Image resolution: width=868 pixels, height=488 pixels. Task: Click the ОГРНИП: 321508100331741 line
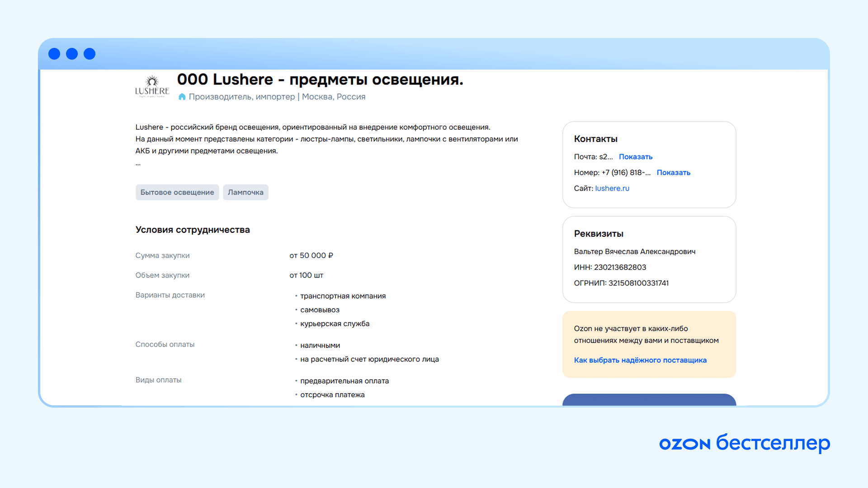[x=622, y=283]
